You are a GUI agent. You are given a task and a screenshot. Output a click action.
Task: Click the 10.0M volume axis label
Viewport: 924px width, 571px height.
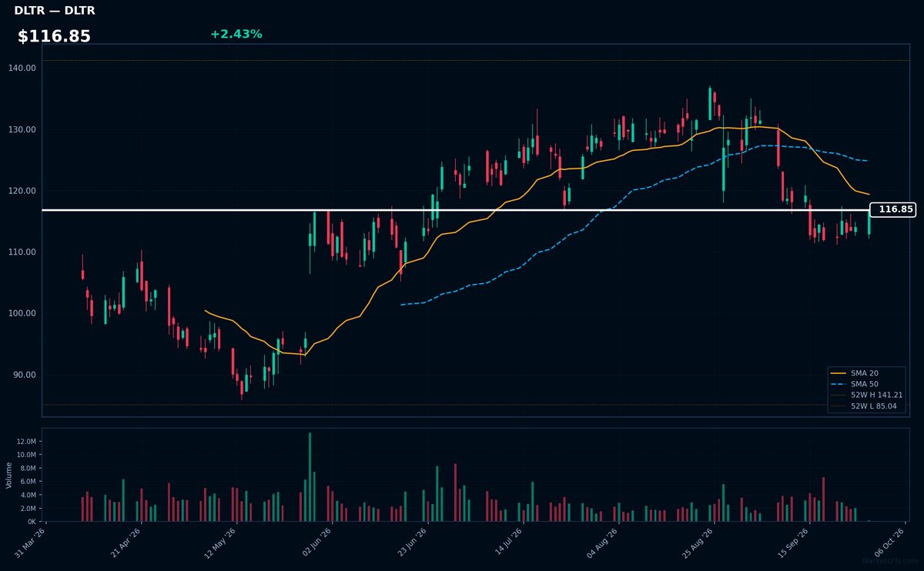click(x=25, y=455)
